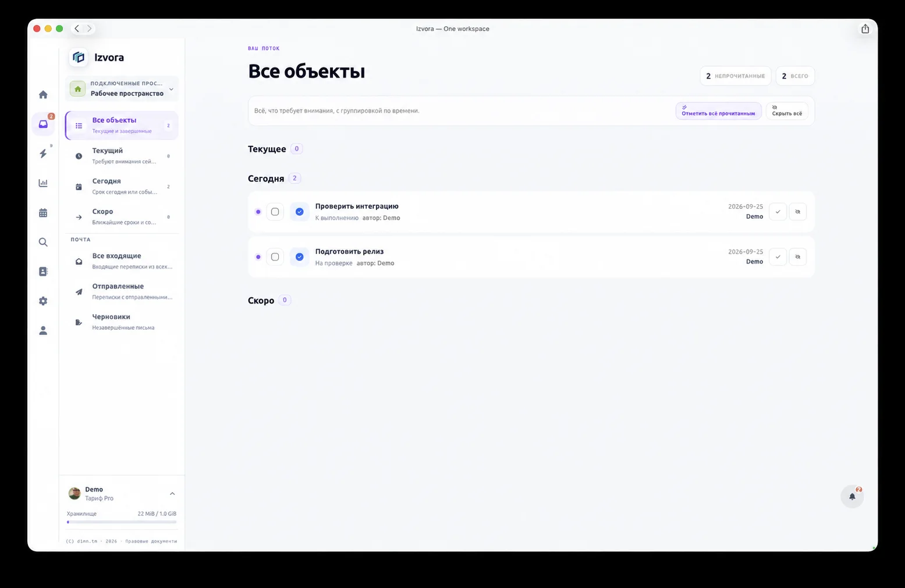Open 'Черновики' mail folder
The image size is (905, 588).
click(122, 322)
